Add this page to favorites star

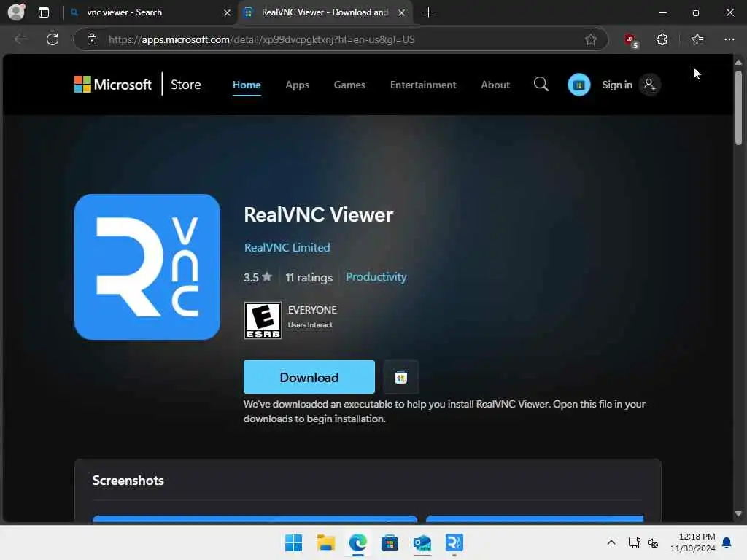(x=591, y=39)
